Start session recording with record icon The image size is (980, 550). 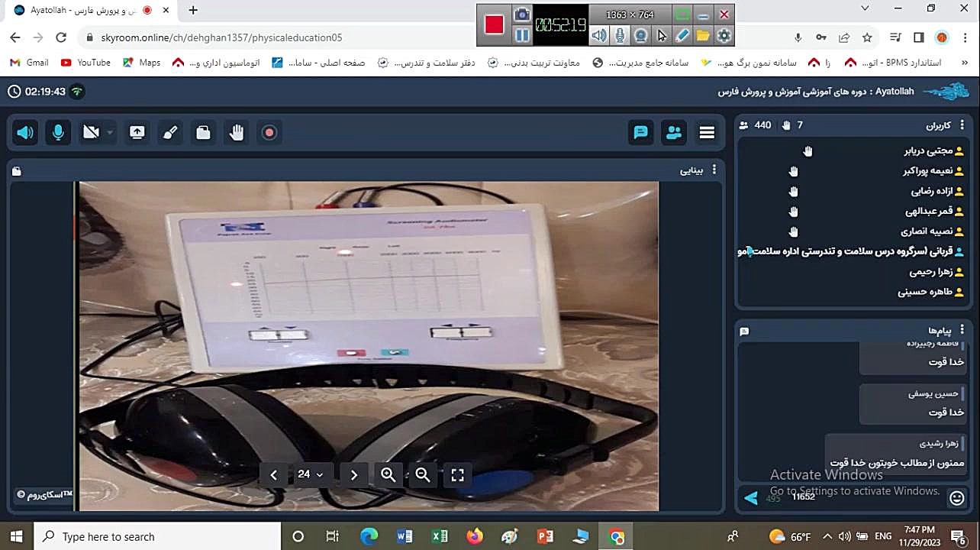point(269,132)
